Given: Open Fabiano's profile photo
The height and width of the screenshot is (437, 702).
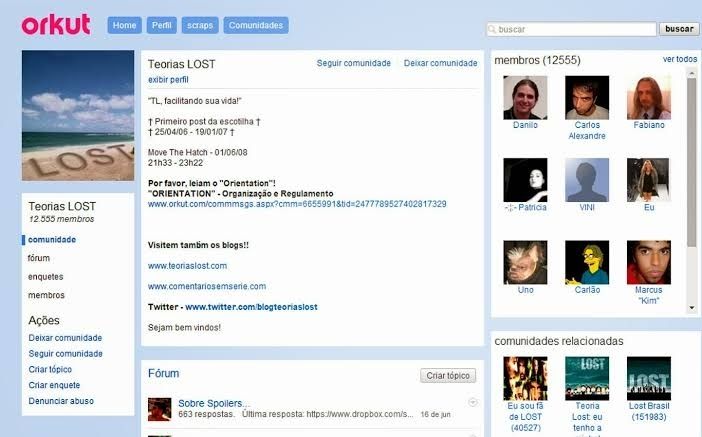Looking at the screenshot, I should click(649, 97).
